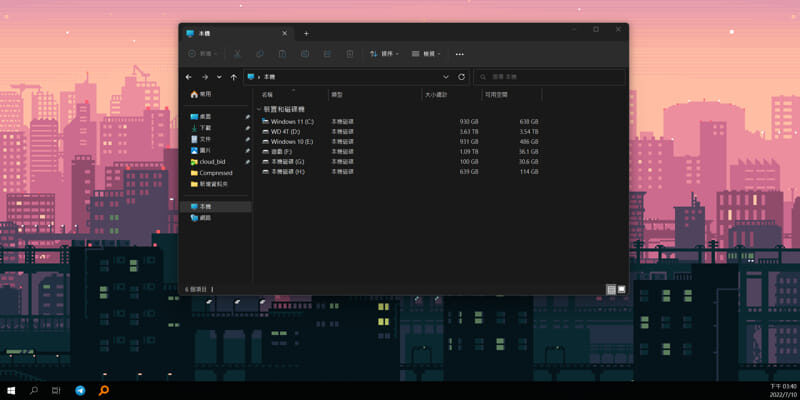800x400 pixels.
Task: Click the 3.63 TB total size value
Action: [x=469, y=132]
